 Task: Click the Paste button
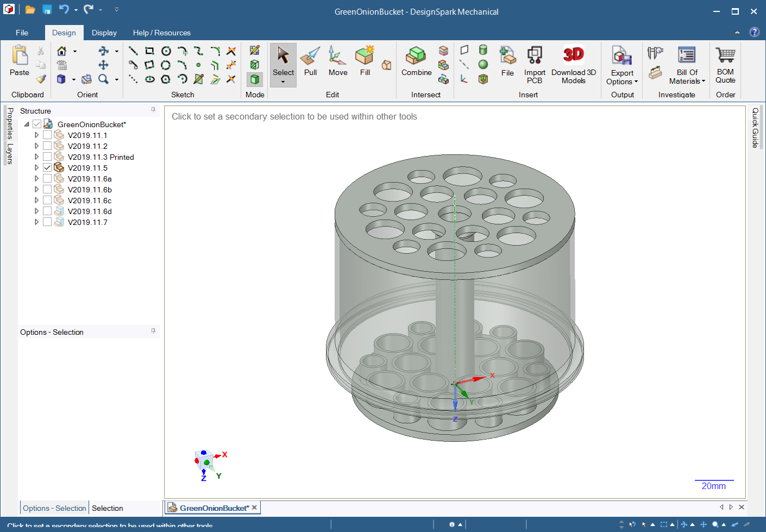[x=20, y=61]
